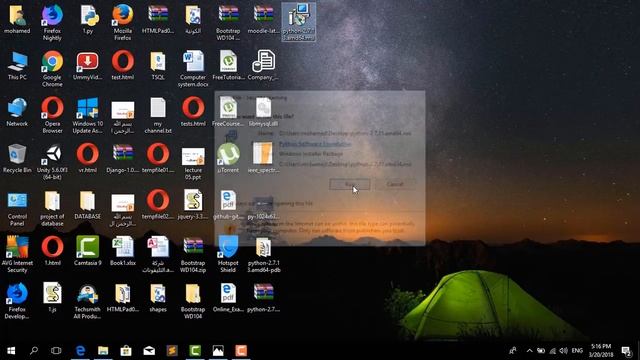Select the This PC icon

(x=17, y=65)
